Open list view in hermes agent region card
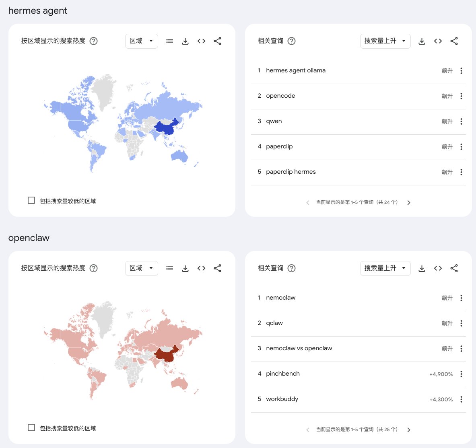 [x=169, y=41]
